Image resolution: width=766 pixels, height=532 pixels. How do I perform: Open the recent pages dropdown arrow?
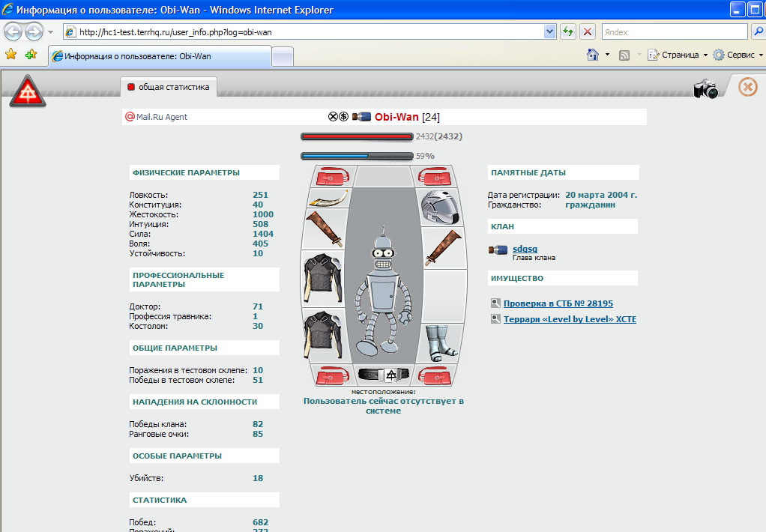click(50, 32)
